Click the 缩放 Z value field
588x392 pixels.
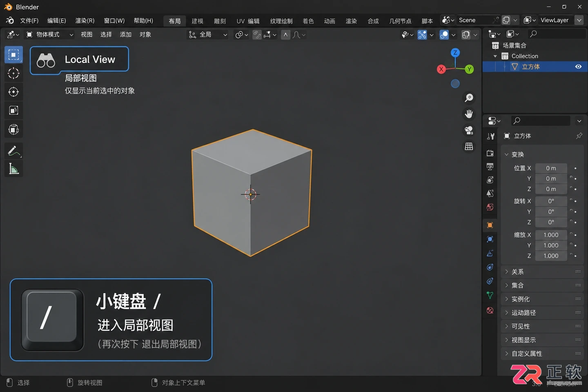click(551, 256)
